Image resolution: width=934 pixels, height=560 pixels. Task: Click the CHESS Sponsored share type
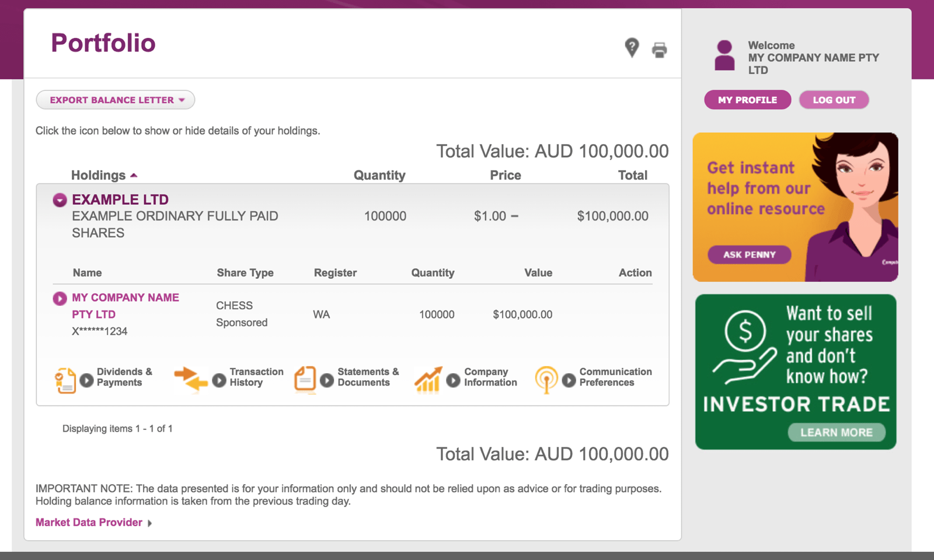coord(242,314)
